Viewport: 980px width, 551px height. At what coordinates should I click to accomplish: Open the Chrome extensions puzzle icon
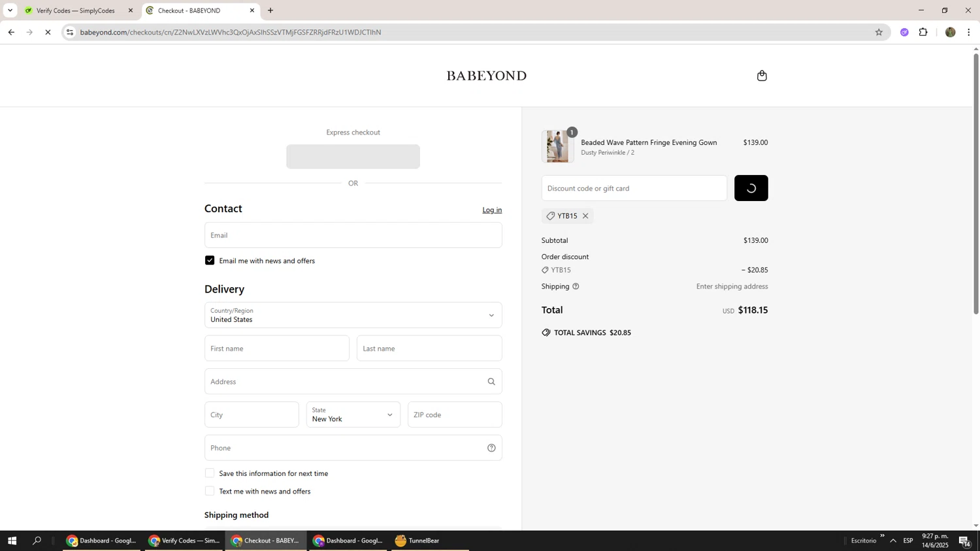pyautogui.click(x=923, y=32)
